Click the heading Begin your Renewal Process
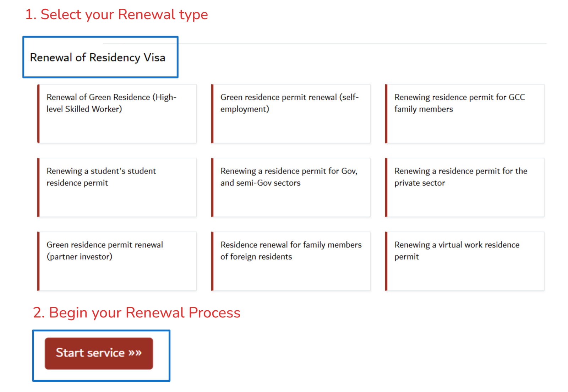Viewport: 568px width, 392px height. [137, 313]
